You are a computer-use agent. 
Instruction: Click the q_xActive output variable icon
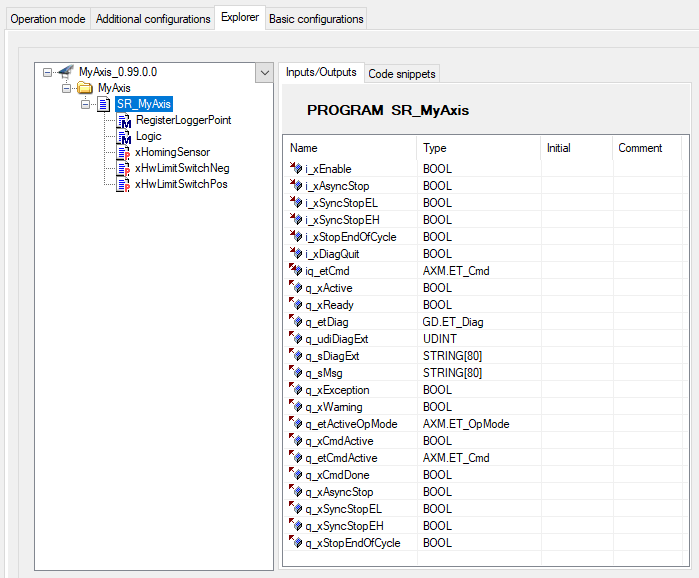[x=296, y=287]
